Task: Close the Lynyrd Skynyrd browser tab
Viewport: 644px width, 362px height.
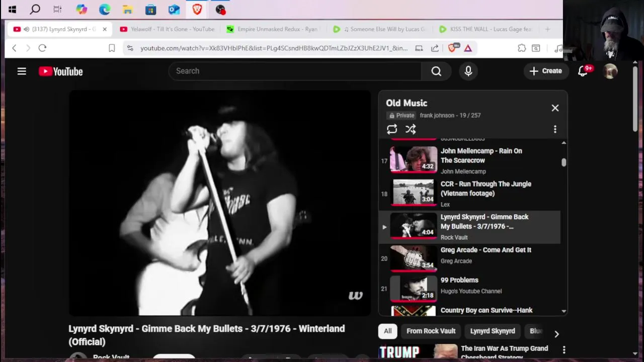Action: (105, 29)
